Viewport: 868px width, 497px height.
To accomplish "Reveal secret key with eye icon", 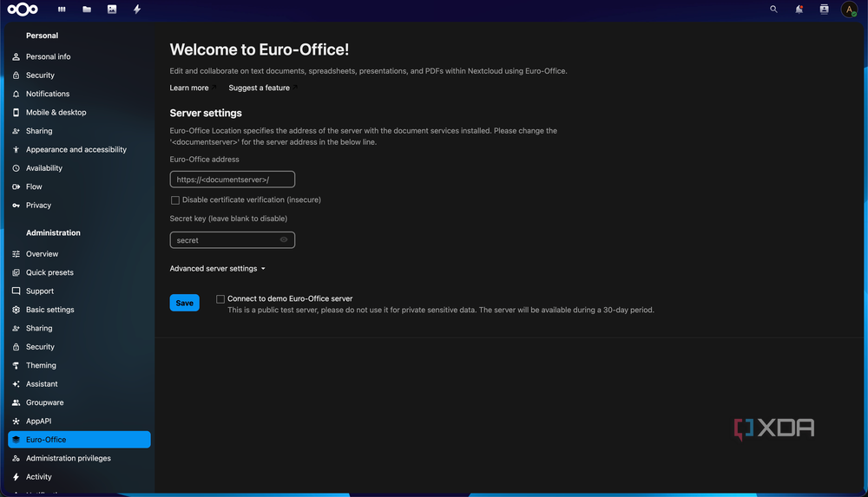I will point(284,239).
